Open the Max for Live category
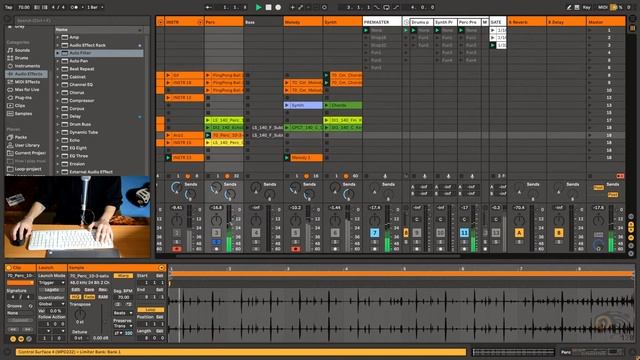The width and height of the screenshot is (640, 360). tap(27, 89)
